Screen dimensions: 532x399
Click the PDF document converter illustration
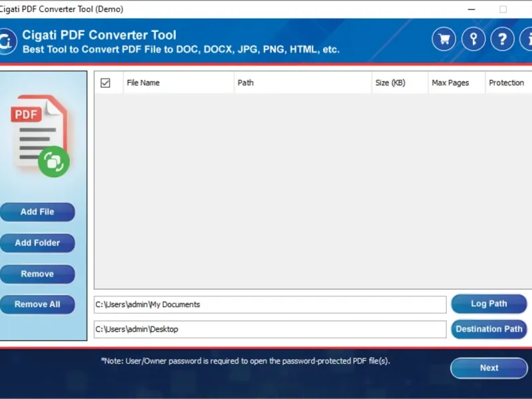coord(40,136)
